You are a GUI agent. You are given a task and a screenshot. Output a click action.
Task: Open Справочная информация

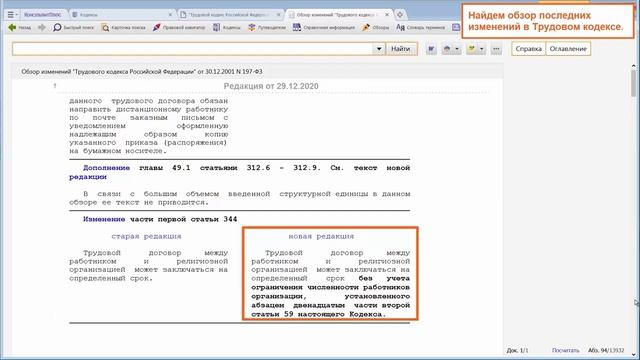(324, 27)
